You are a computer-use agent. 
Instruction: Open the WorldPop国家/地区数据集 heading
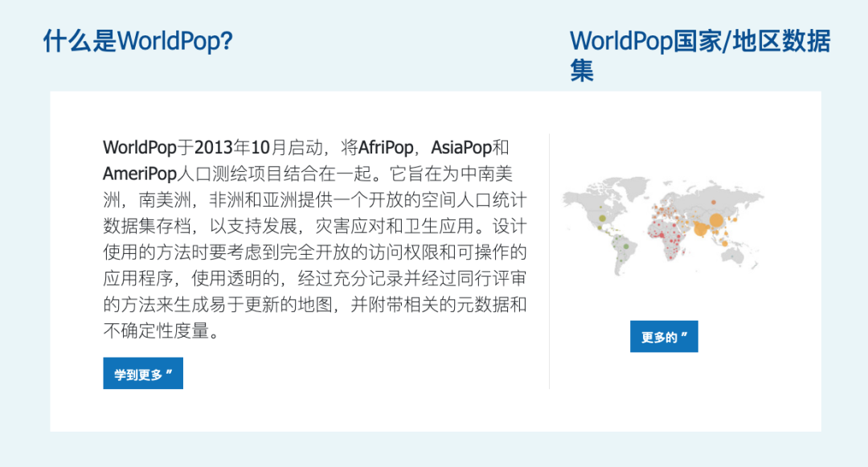(x=700, y=55)
